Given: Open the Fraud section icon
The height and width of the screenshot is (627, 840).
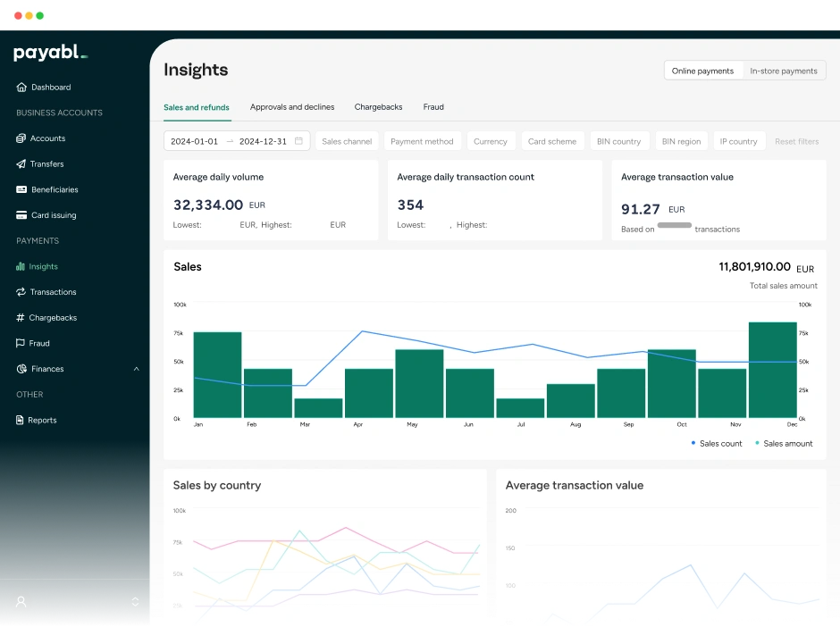Looking at the screenshot, I should click(20, 343).
